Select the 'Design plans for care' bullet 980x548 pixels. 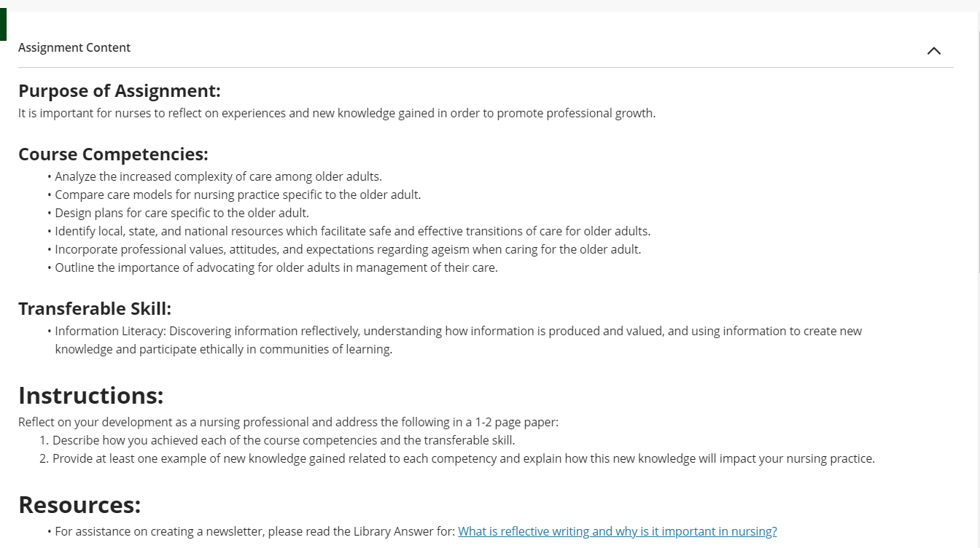[182, 213]
